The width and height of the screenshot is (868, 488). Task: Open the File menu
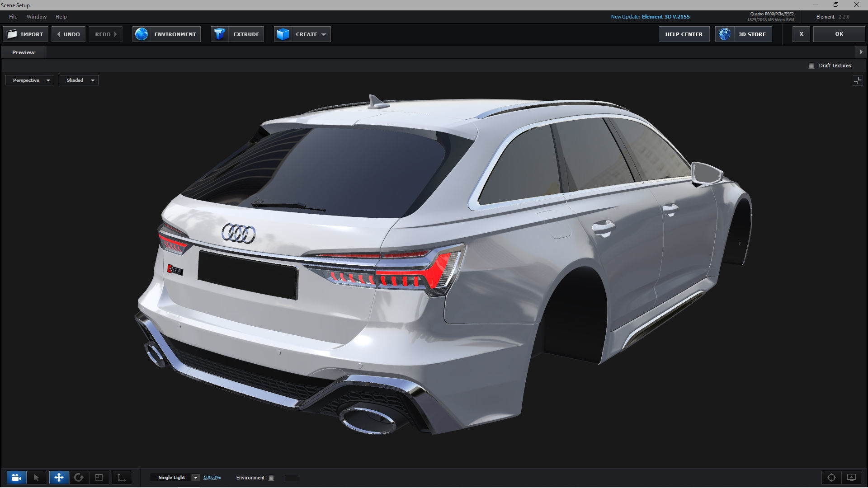13,17
